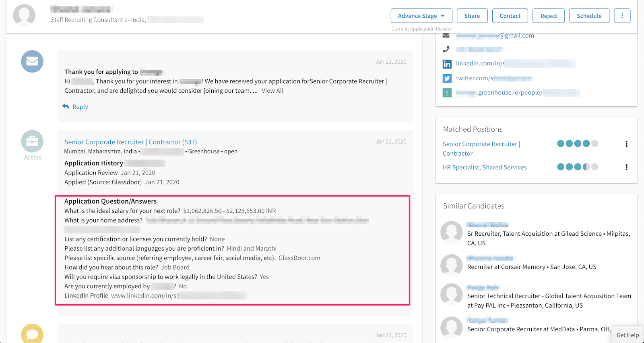
Task: Click the Reply link
Action: click(80, 107)
